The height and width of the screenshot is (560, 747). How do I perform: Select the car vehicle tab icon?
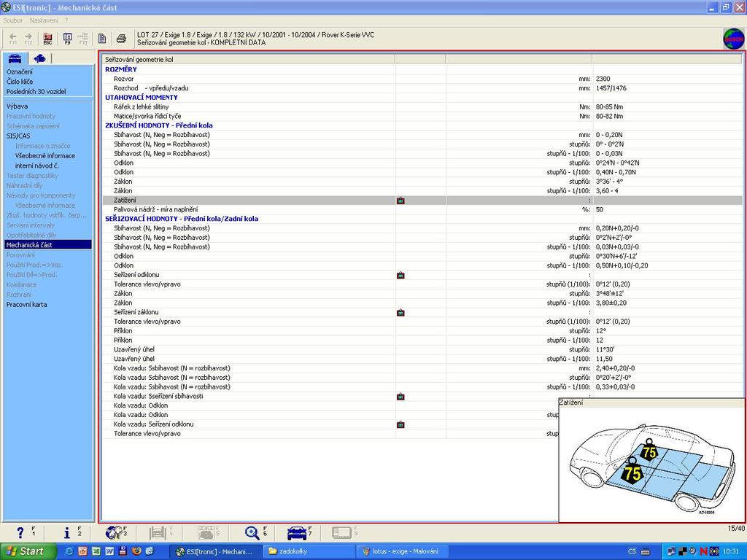tap(15, 58)
